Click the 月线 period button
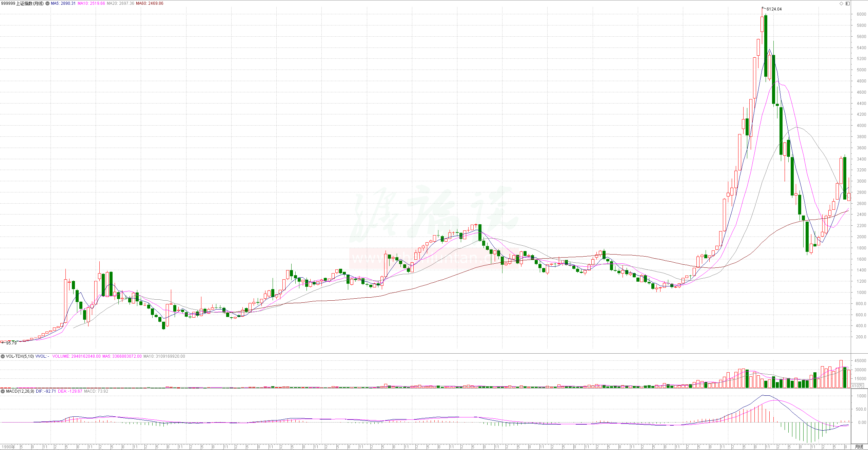This screenshot has width=868, height=450. tap(859, 447)
